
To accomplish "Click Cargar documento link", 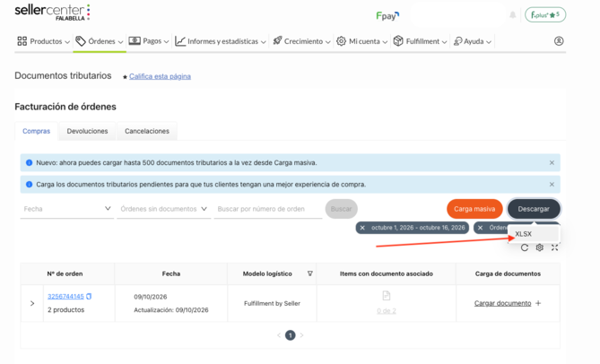I will [x=502, y=304].
